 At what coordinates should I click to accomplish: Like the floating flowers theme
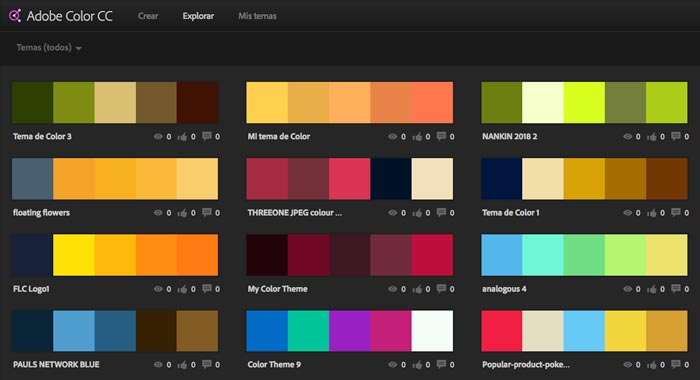(x=182, y=213)
